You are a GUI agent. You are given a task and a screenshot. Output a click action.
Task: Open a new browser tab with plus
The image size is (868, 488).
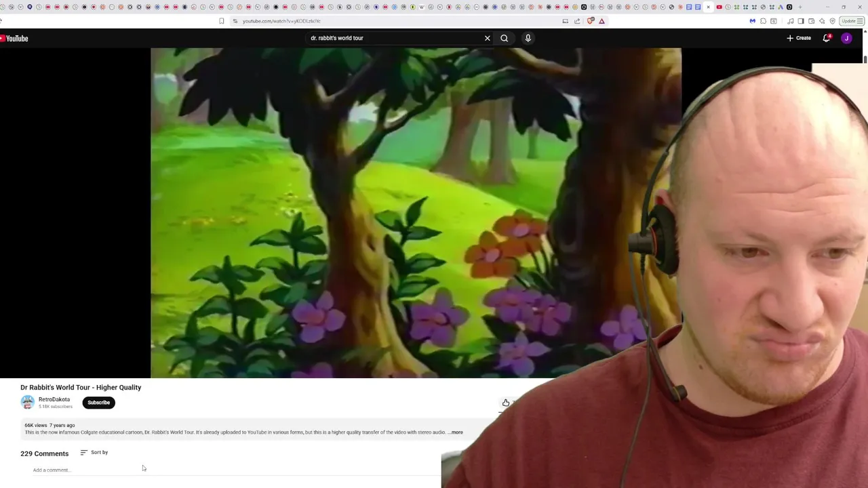[800, 7]
